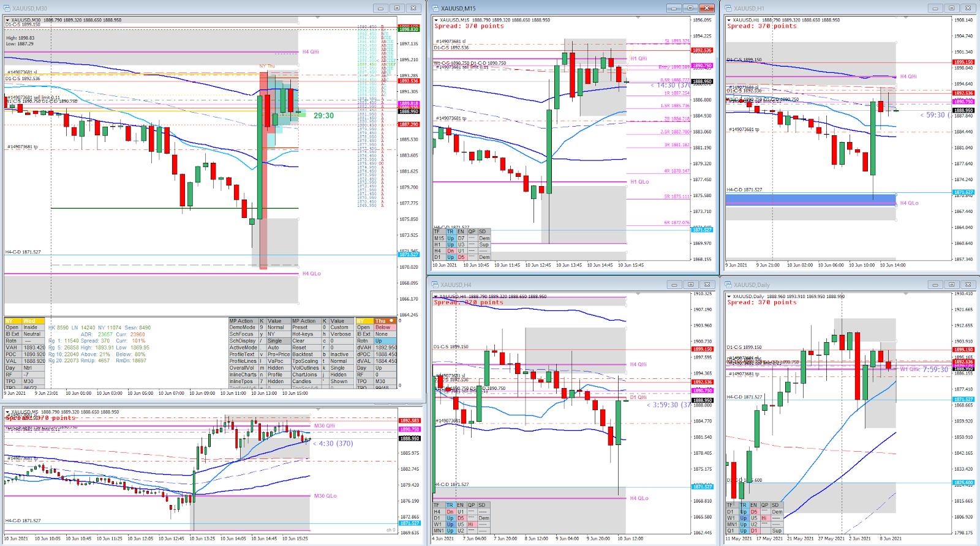Click the Spread 370 points text in H1 chart

[x=762, y=26]
